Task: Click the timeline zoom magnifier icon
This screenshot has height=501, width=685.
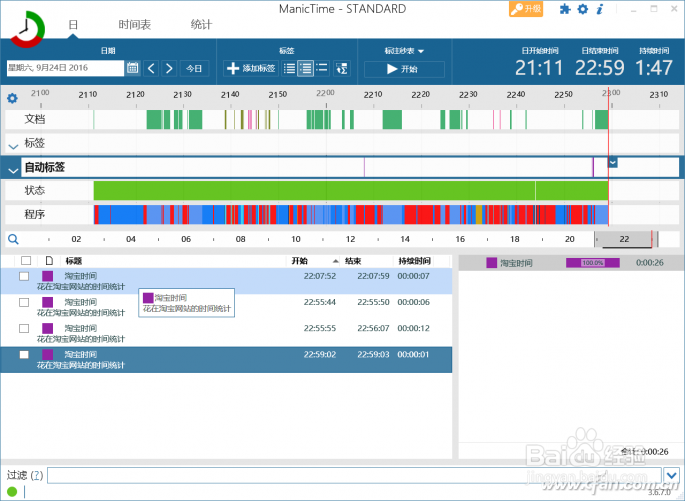Action: pos(13,239)
